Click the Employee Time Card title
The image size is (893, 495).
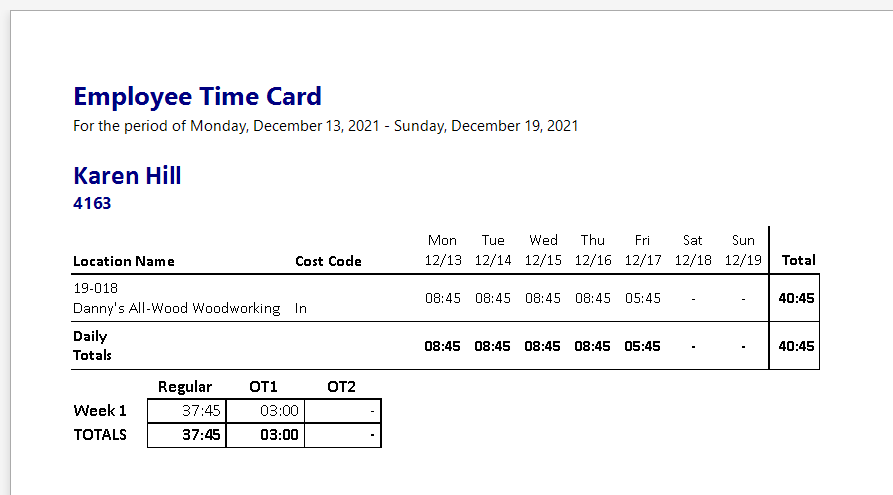coord(197,97)
